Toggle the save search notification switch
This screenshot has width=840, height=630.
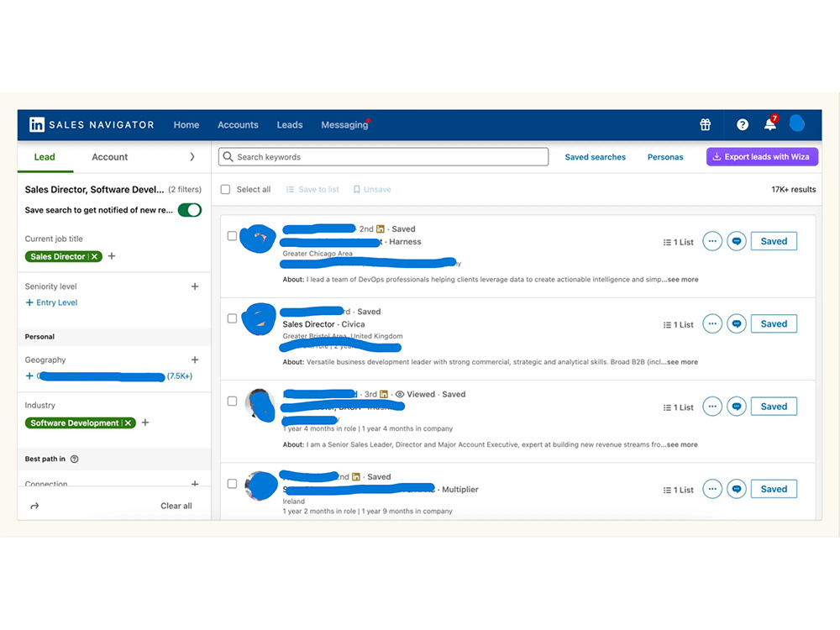click(190, 210)
